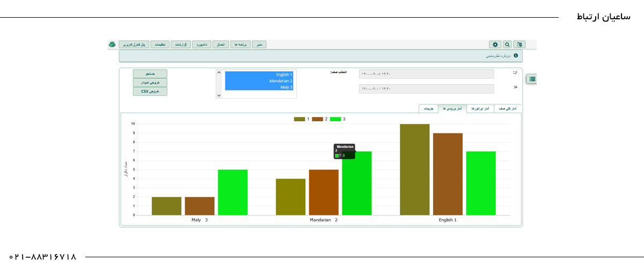Toggle series 3 green legend item
The width and height of the screenshot is (644, 268).
338,119
